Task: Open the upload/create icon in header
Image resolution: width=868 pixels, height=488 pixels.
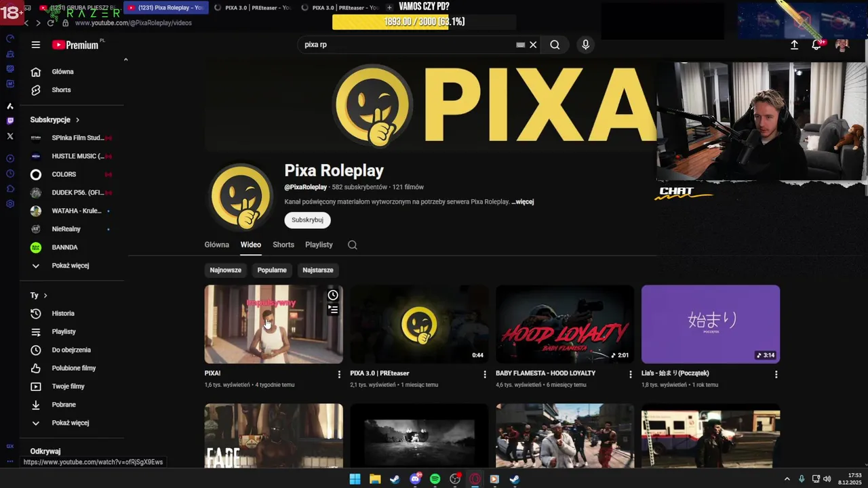Action: click(794, 45)
